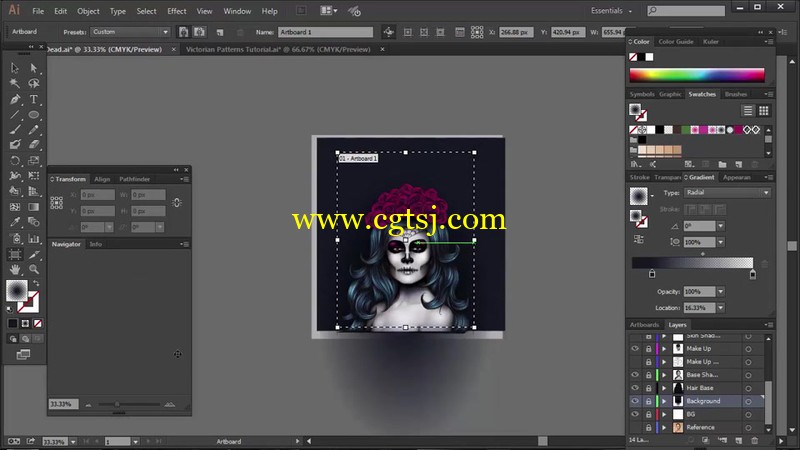Choose the Rotate tool
The width and height of the screenshot is (800, 450).
pyautogui.click(x=15, y=161)
